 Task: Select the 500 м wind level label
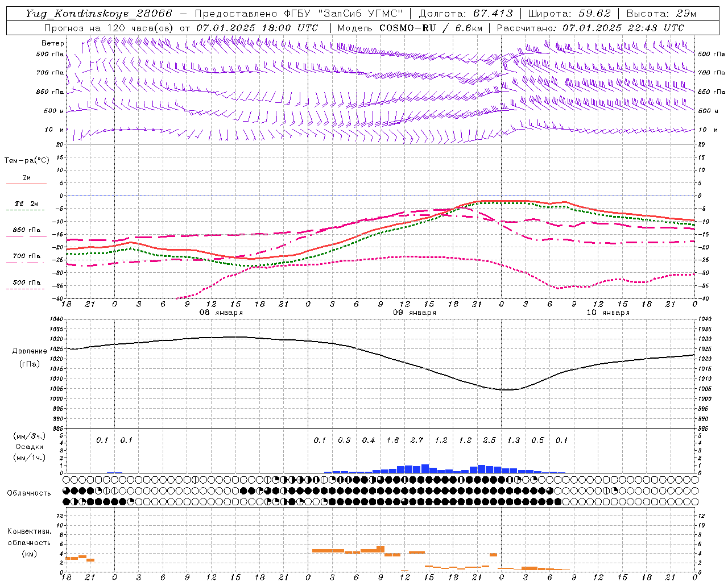point(54,111)
